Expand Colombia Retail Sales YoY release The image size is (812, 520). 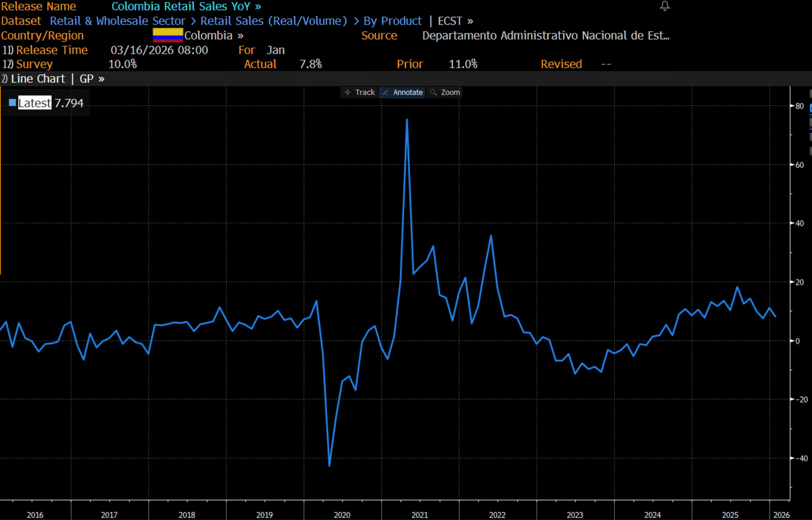coord(186,6)
